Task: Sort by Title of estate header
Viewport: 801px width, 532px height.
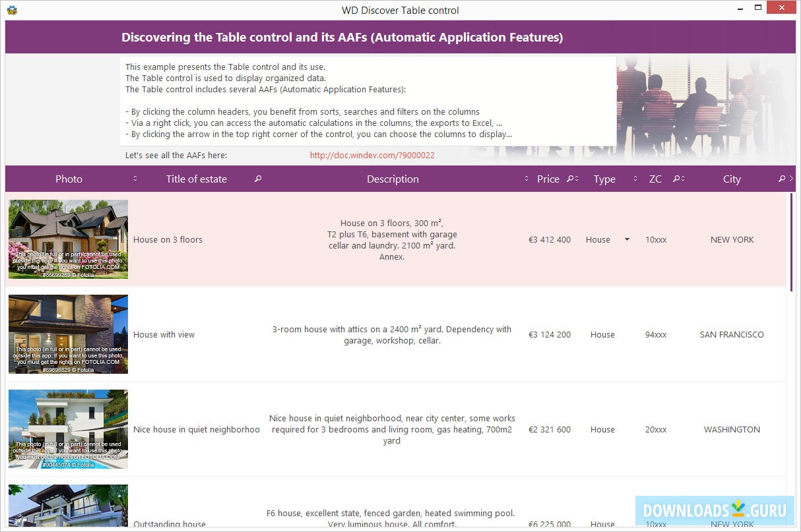Action: coord(197,179)
